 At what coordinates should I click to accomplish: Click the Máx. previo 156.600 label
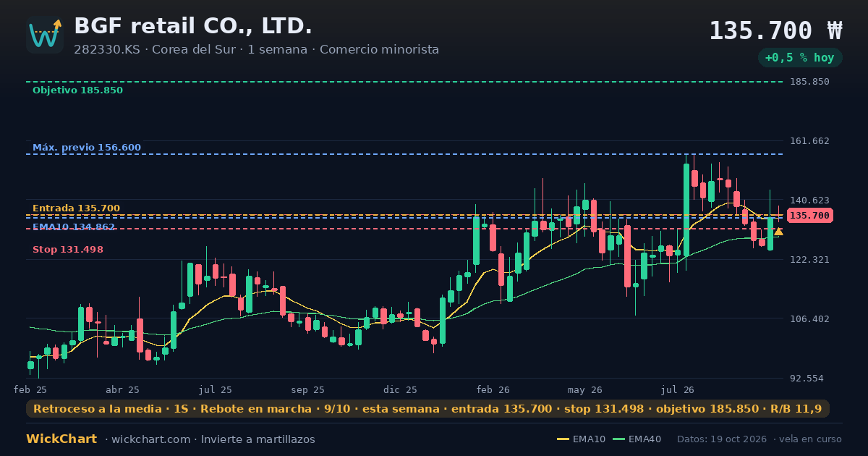click(x=87, y=148)
